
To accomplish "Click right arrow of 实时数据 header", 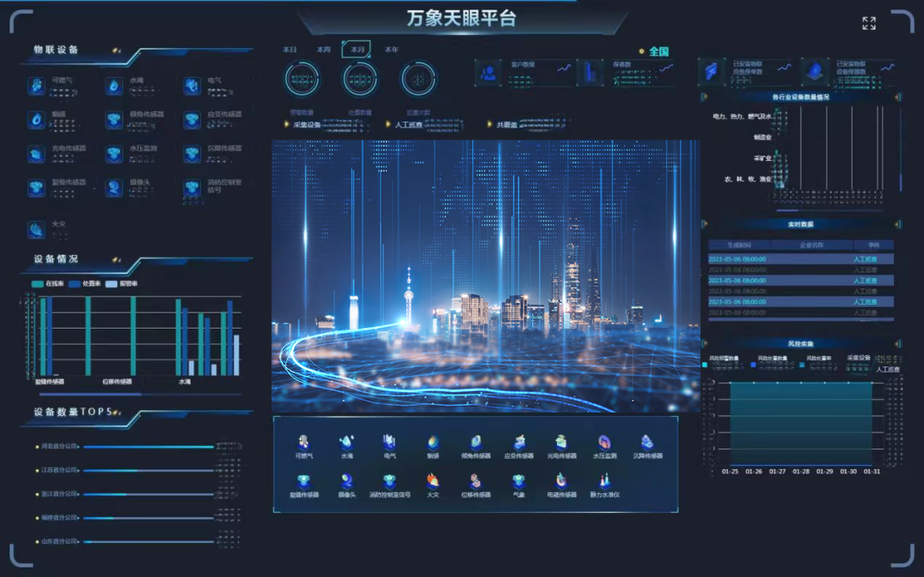I will click(897, 224).
